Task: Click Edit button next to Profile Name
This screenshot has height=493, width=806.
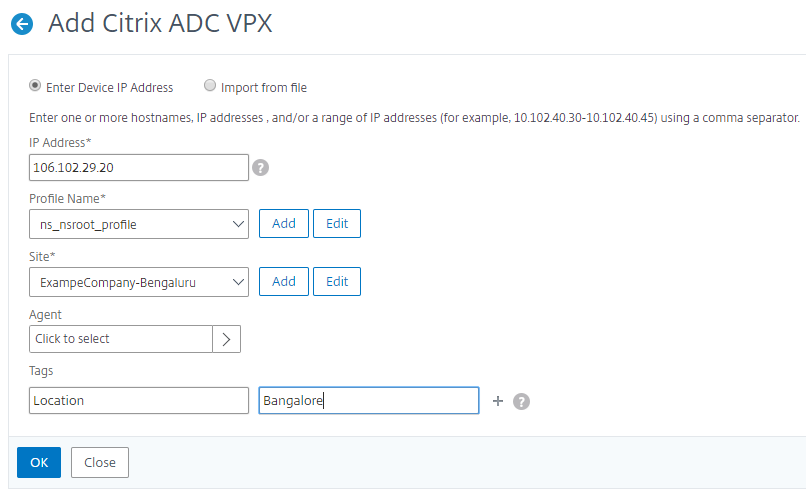Action: click(337, 224)
